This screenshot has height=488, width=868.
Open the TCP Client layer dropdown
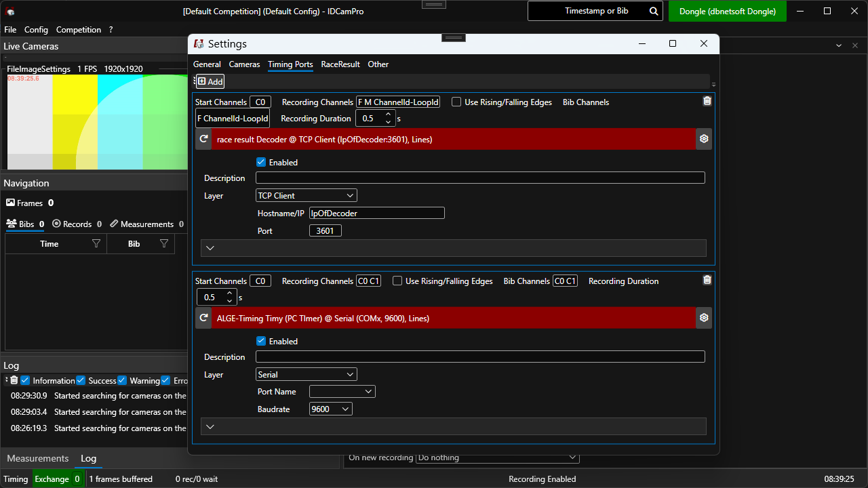(307, 196)
